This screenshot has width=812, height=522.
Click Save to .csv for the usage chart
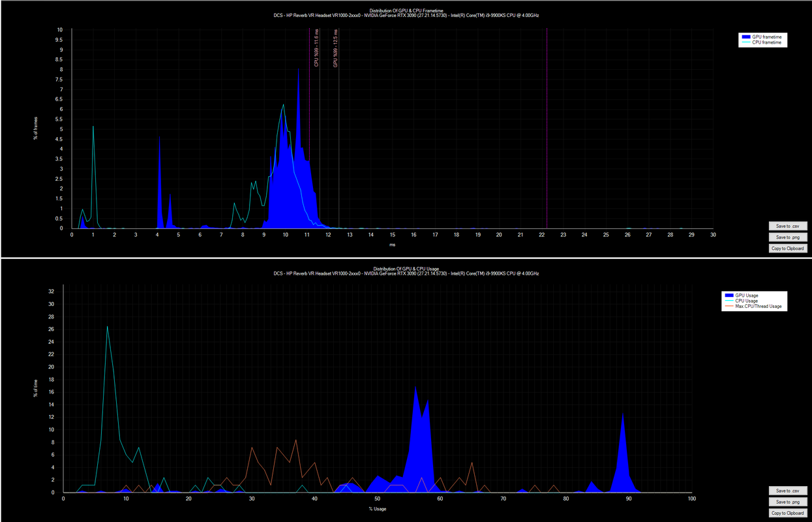click(788, 491)
